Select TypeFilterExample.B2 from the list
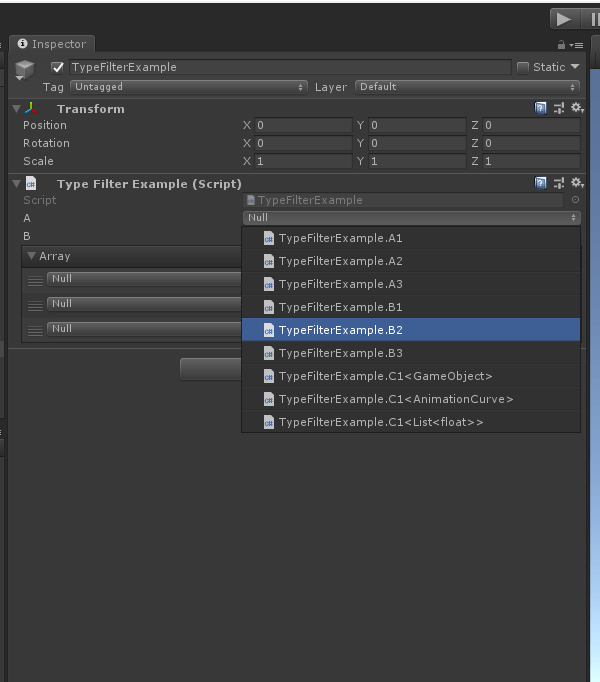600x682 pixels. coord(410,330)
